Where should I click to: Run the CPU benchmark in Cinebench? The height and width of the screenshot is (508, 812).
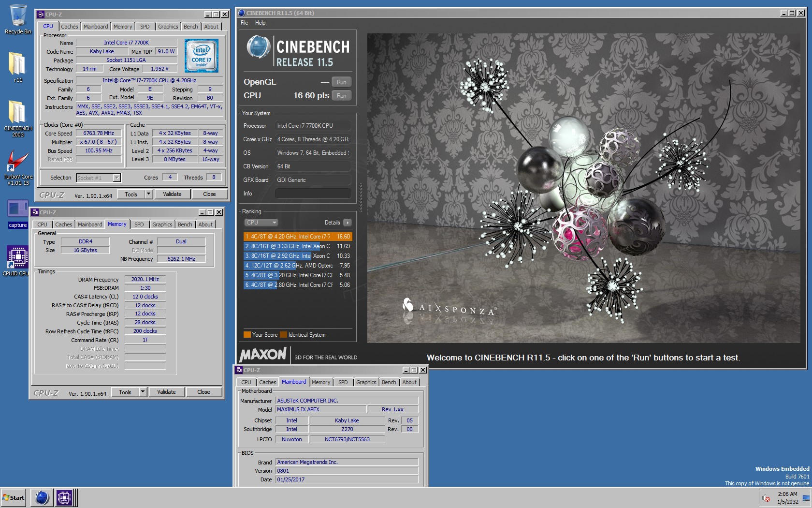(x=341, y=96)
